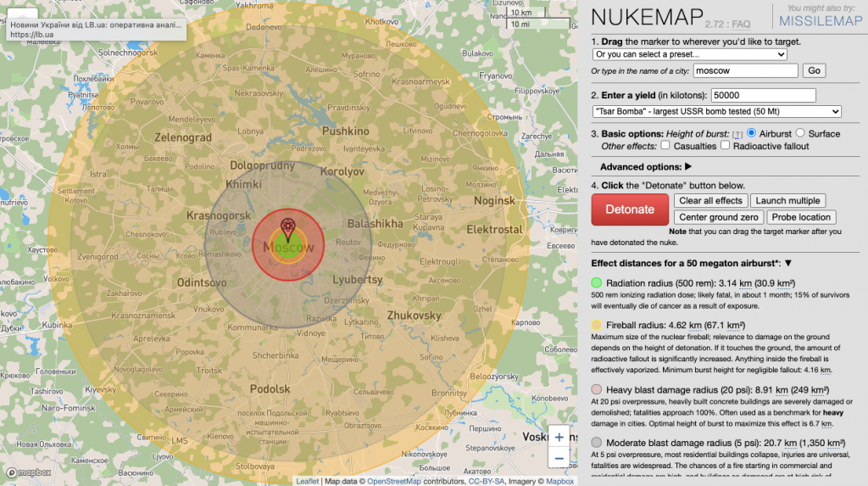Open the height of burst help [?] link
Screen dimensions: 868x486
[737, 135]
